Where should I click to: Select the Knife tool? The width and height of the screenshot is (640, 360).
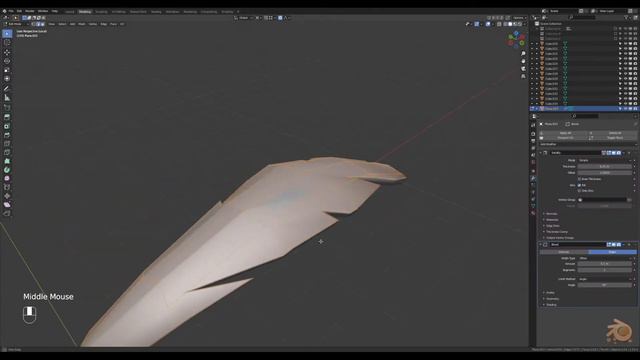pyautogui.click(x=7, y=152)
